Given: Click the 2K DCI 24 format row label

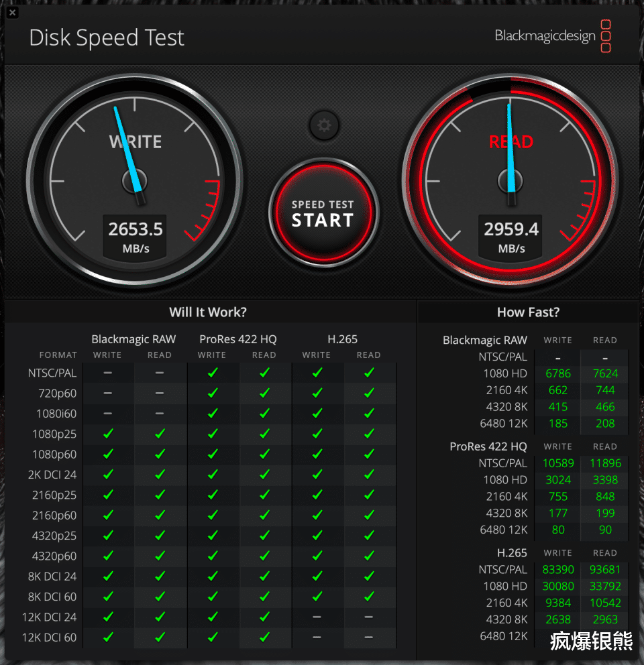Looking at the screenshot, I should point(52,475).
